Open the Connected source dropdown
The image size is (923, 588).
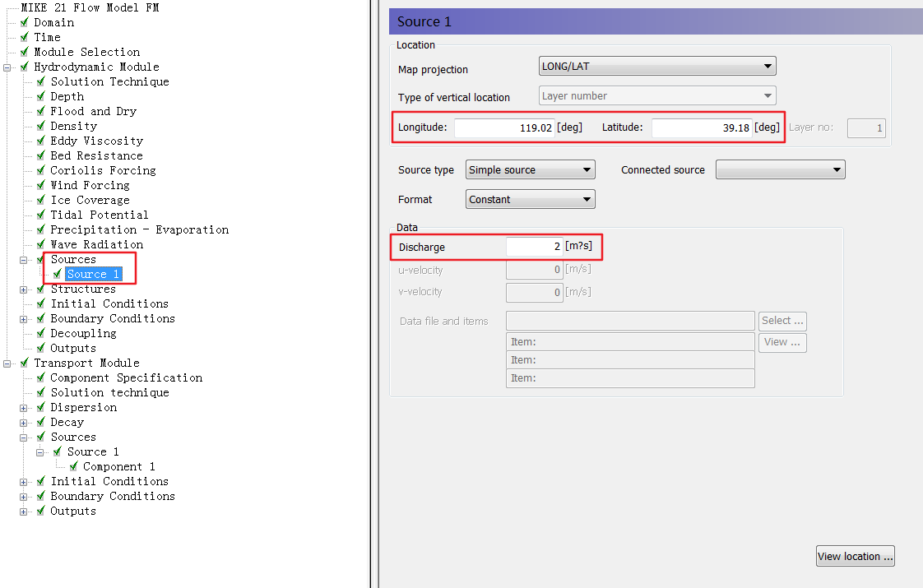781,169
